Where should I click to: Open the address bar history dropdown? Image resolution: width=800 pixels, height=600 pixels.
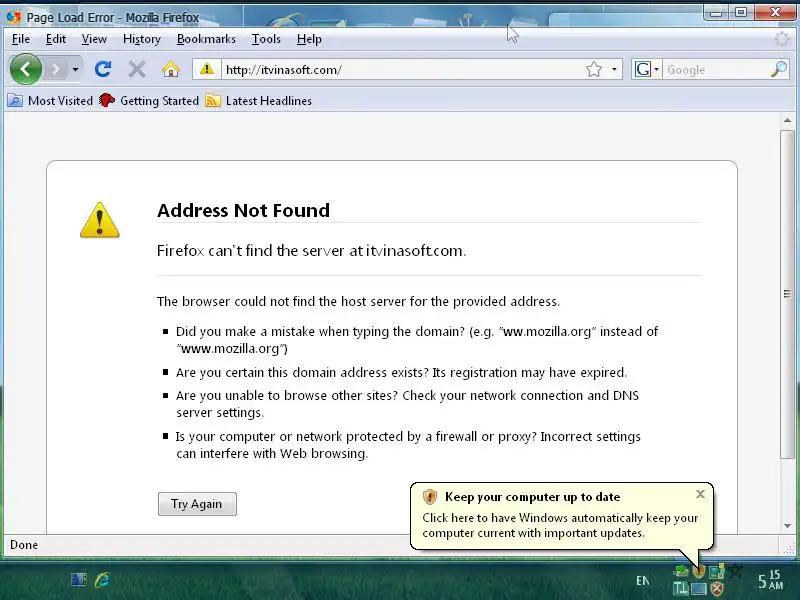pyautogui.click(x=614, y=69)
